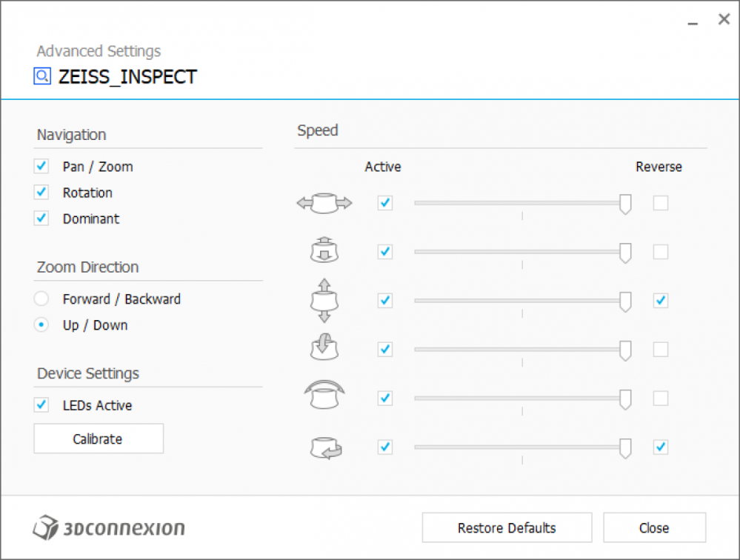Click the up/down motion icon
The width and height of the screenshot is (740, 560).
pos(324,300)
